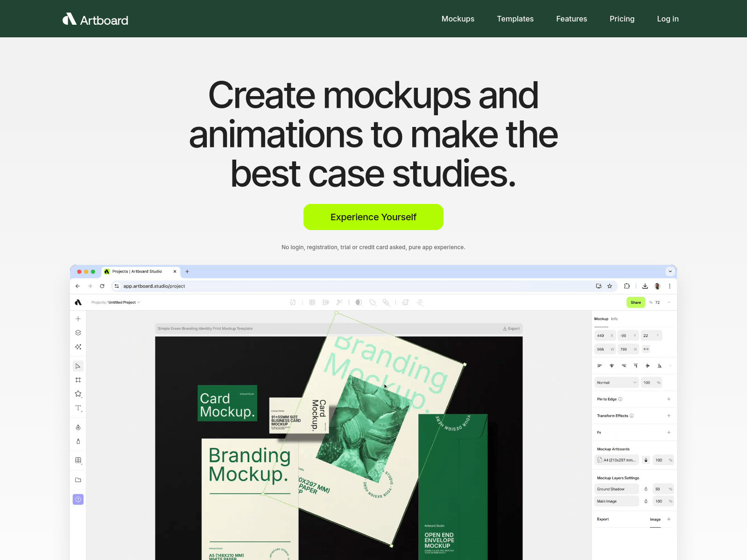This screenshot has height=560, width=747.
Task: Close the Projects | Artboard Studio tab
Action: (175, 272)
